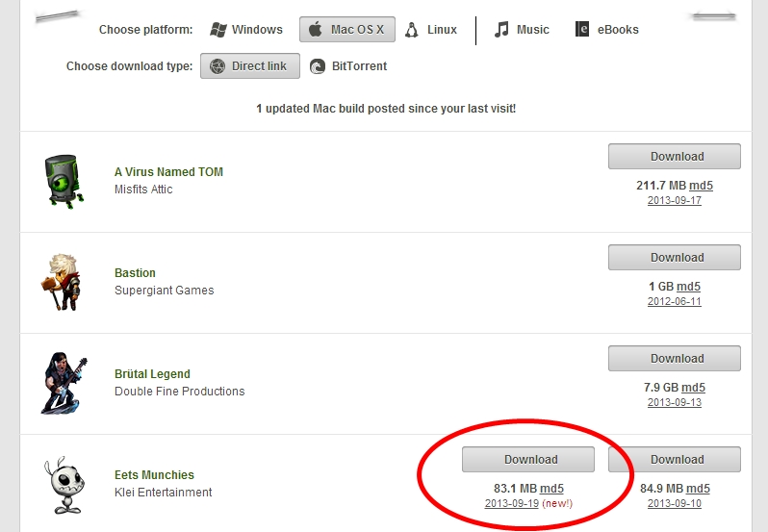Viewport: 768px width, 532px height.
Task: Show md5 for the 84.9 MB download
Action: tap(698, 489)
